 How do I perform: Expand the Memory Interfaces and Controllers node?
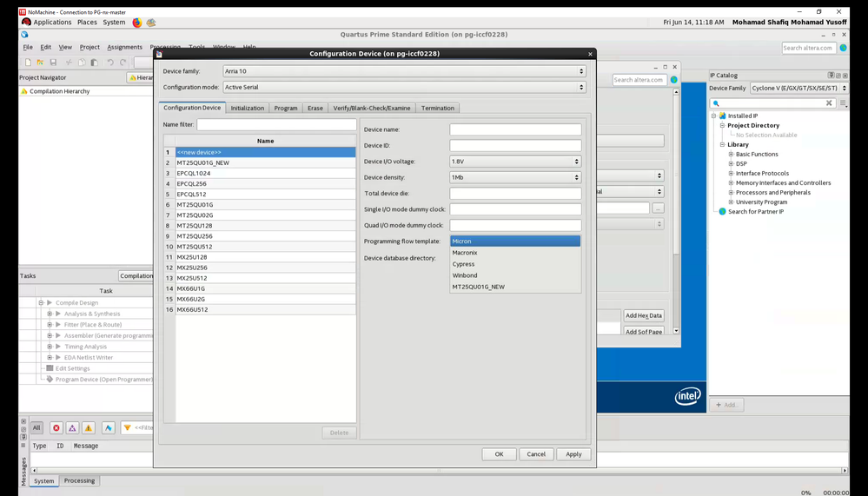point(732,183)
